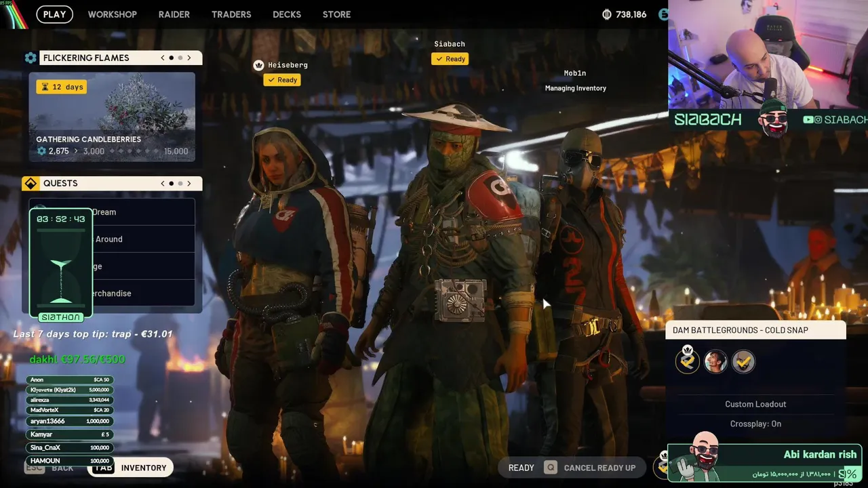Click the Siabach stream logo text

[x=709, y=120]
